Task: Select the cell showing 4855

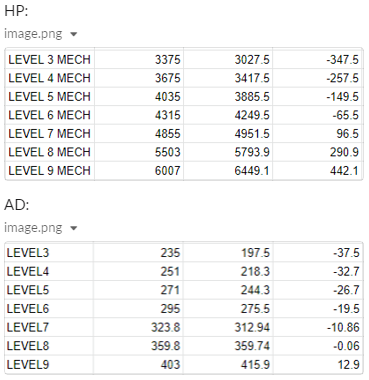Action: (139, 134)
